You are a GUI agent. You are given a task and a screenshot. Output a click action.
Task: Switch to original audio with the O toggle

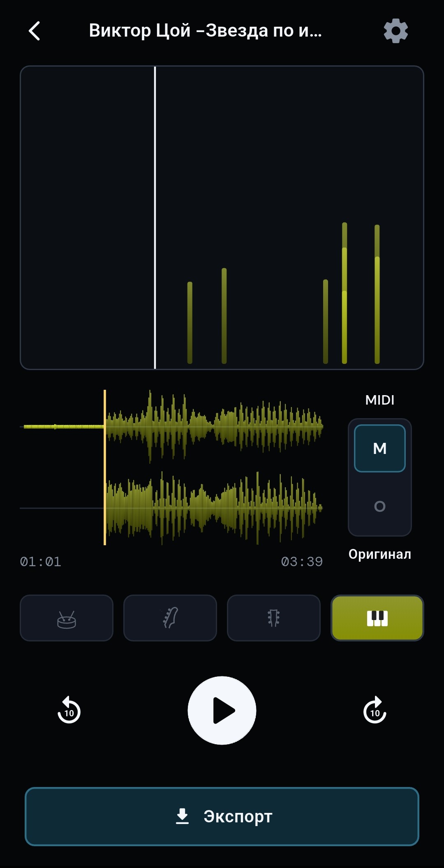(x=380, y=506)
